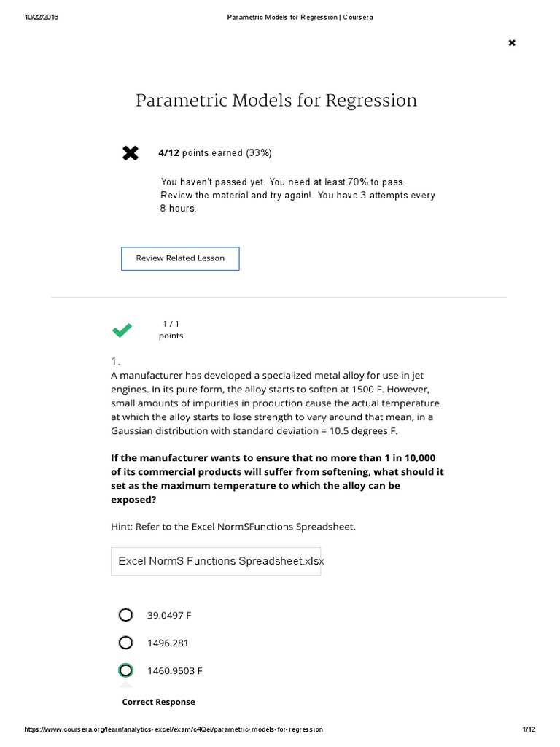The width and height of the screenshot is (560, 747).
Task: Click the bold question text about softening
Action: pyautogui.click(x=277, y=479)
